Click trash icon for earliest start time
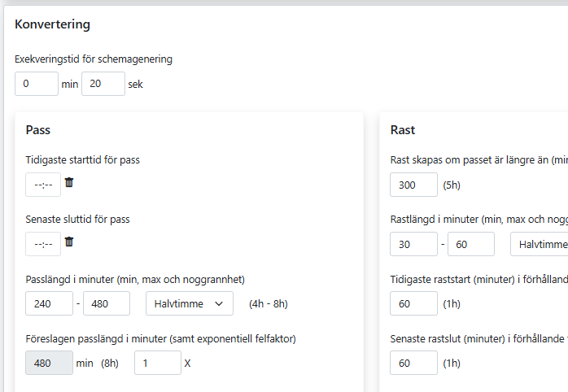This screenshot has width=568, height=392. (x=69, y=183)
